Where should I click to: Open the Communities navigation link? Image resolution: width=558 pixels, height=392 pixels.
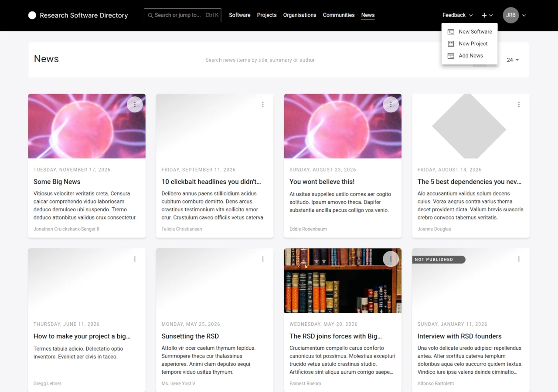tap(338, 15)
